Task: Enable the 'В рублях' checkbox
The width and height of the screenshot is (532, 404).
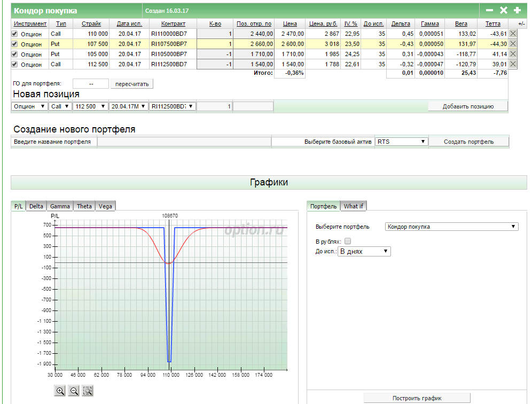Action: pos(348,241)
